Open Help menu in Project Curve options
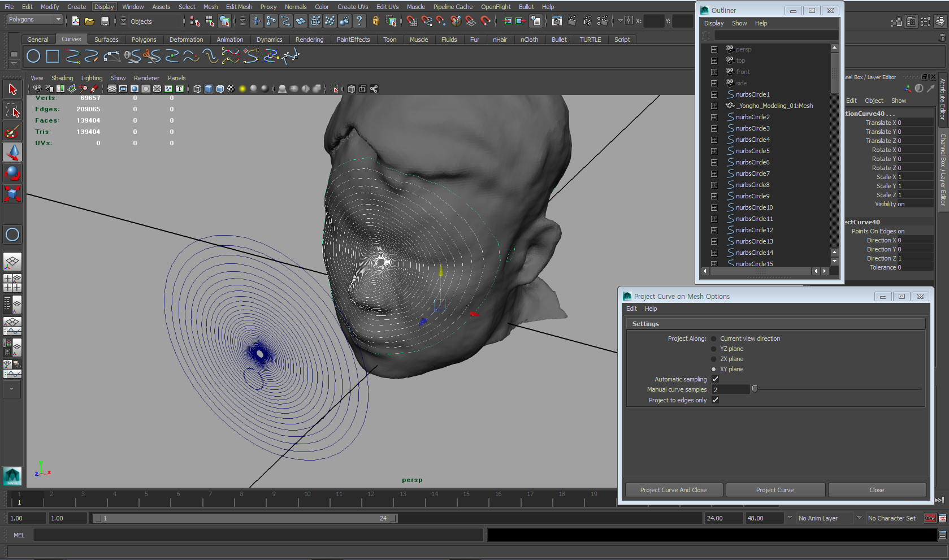Viewport: 949px width, 560px height. (x=651, y=309)
